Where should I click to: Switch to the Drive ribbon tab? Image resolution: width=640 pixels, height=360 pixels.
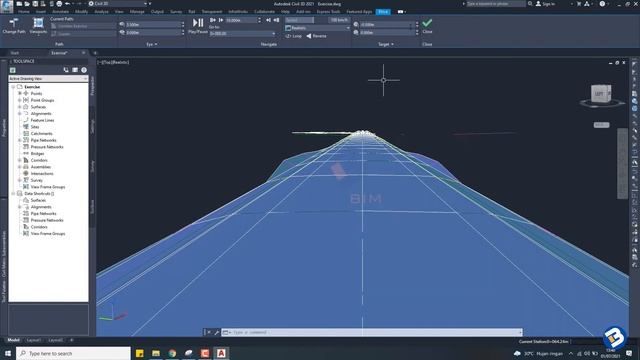(383, 12)
